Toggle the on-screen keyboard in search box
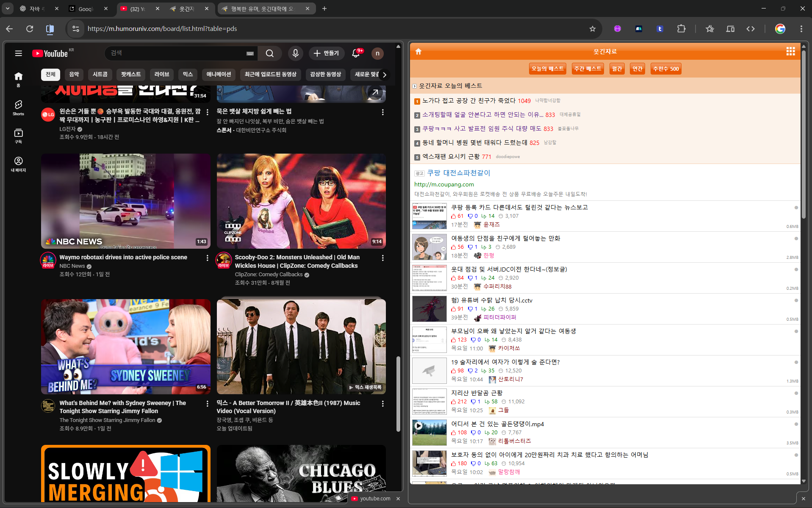The height and width of the screenshot is (508, 812). pyautogui.click(x=250, y=53)
